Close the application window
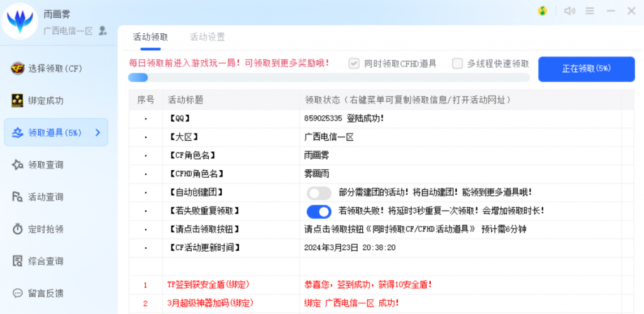 click(631, 11)
